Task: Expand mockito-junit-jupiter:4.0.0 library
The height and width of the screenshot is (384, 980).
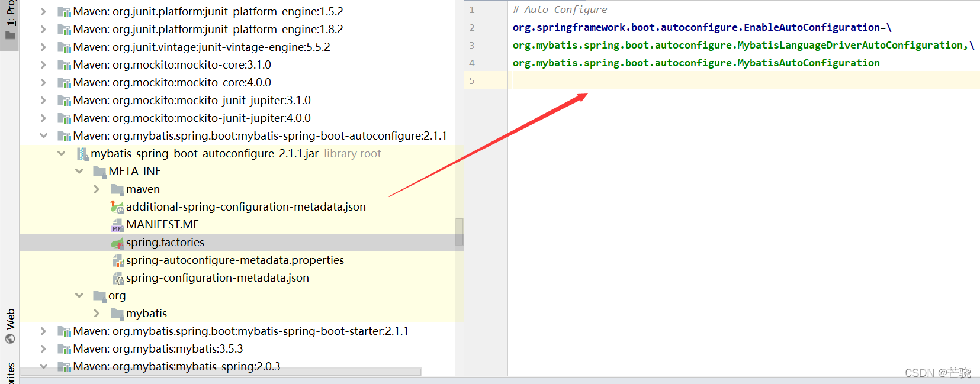Action: pos(43,118)
